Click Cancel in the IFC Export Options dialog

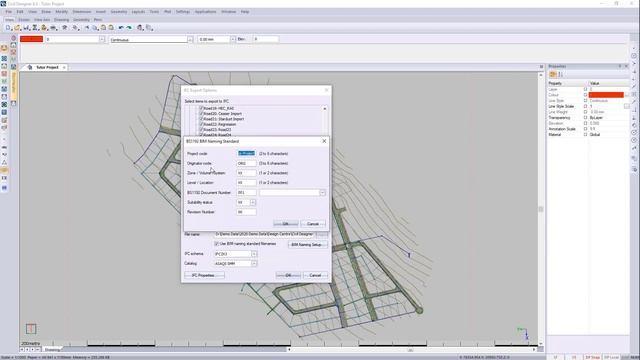pyautogui.click(x=315, y=275)
